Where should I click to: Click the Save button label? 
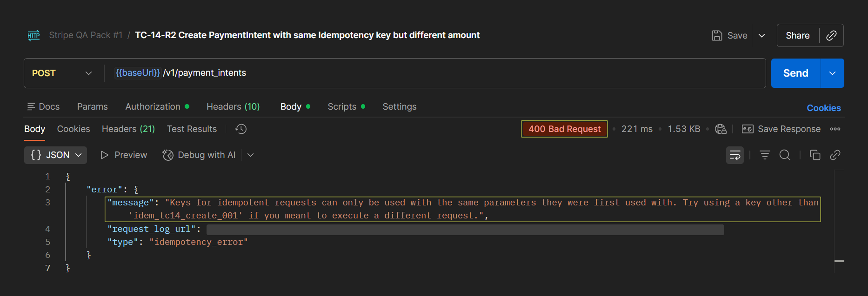[x=737, y=35]
